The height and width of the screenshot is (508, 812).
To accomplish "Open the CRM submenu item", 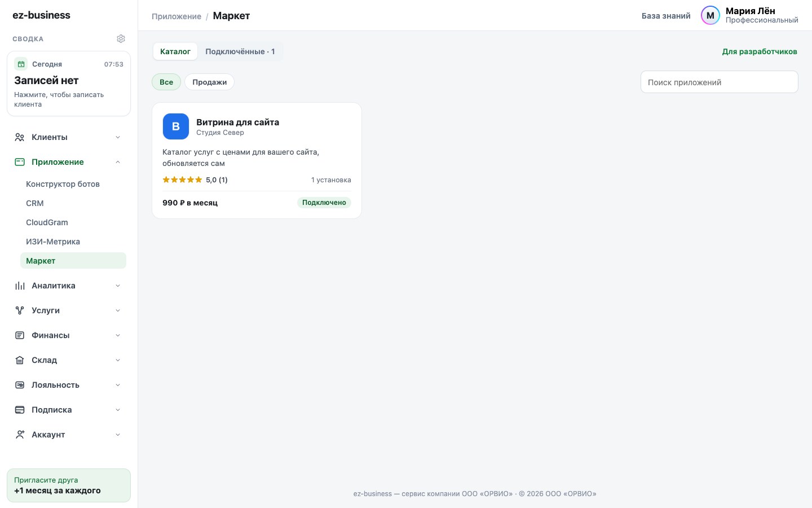I will coord(73,203).
